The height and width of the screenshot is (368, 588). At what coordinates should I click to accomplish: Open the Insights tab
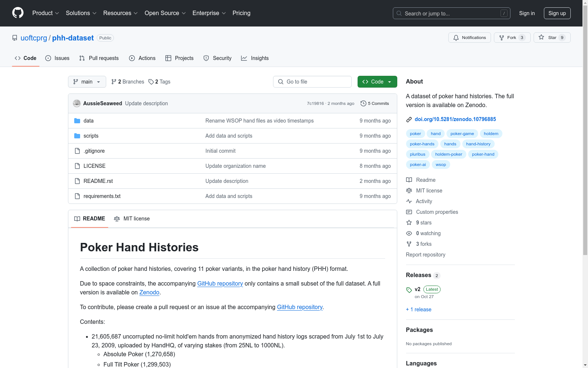point(255,58)
